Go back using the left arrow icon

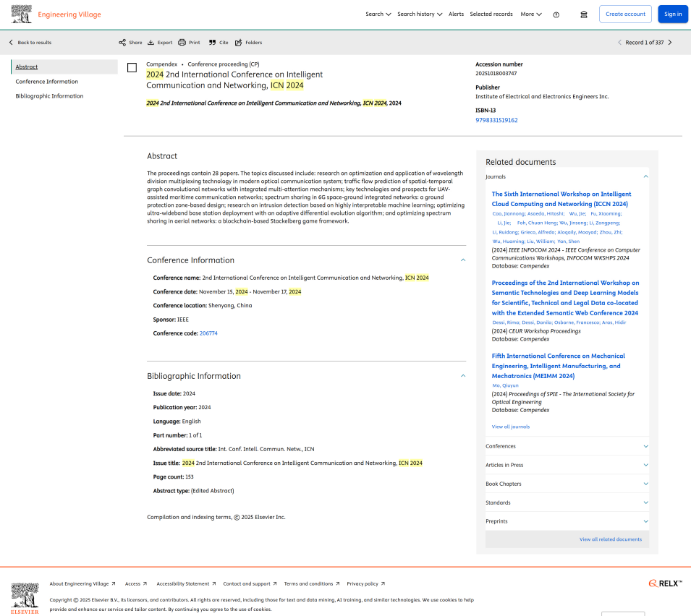[11, 42]
